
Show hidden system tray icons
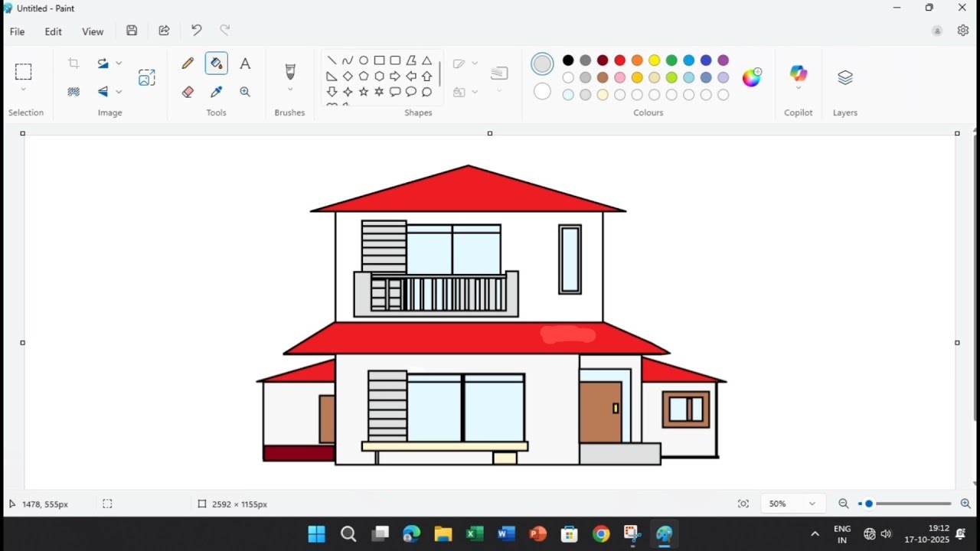815,534
